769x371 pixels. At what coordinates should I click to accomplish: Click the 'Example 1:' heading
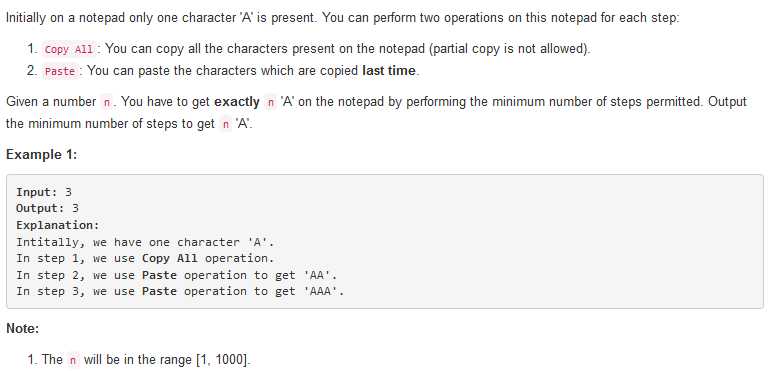42,155
